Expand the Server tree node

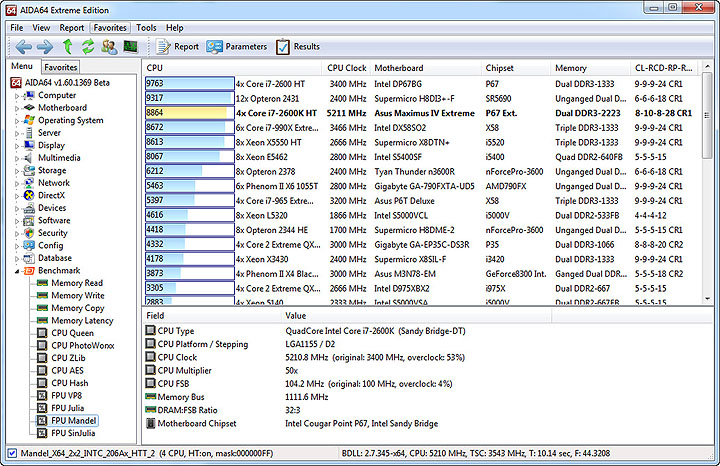[x=17, y=133]
